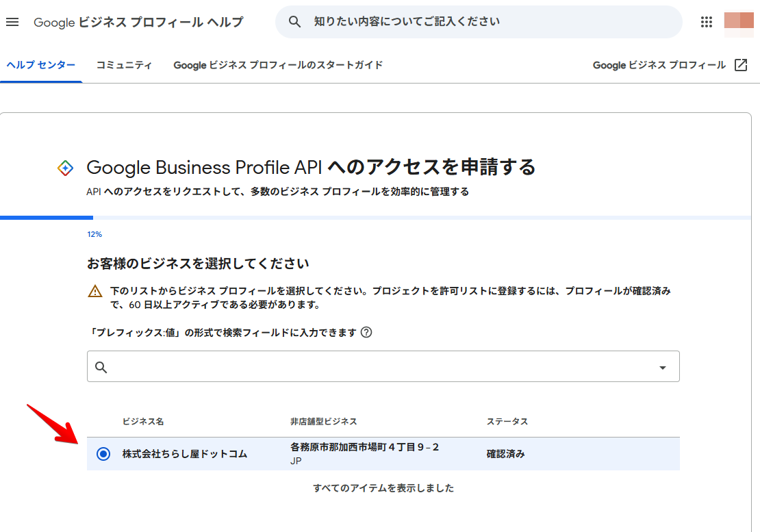Open the Google apps grid
Image resolution: width=760 pixels, height=532 pixels.
click(706, 22)
